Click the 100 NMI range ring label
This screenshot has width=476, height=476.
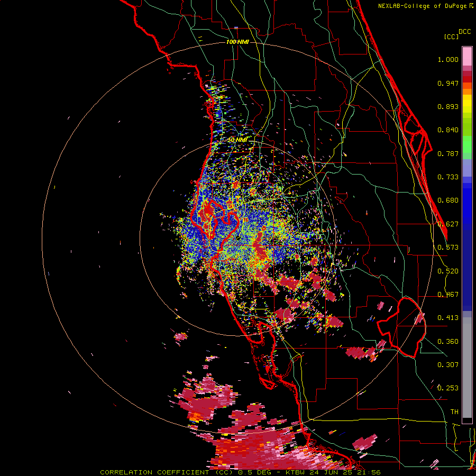(x=237, y=42)
